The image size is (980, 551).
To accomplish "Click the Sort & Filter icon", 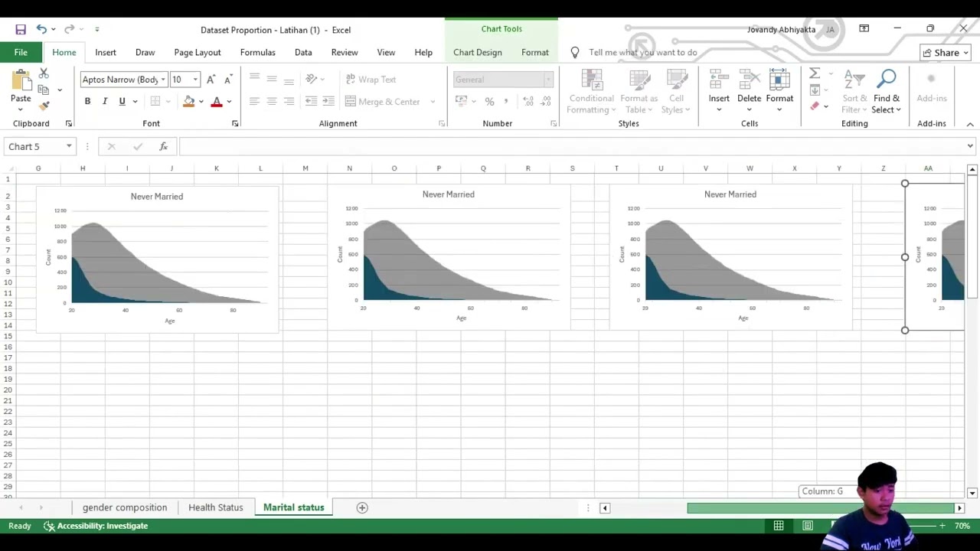I will [854, 80].
